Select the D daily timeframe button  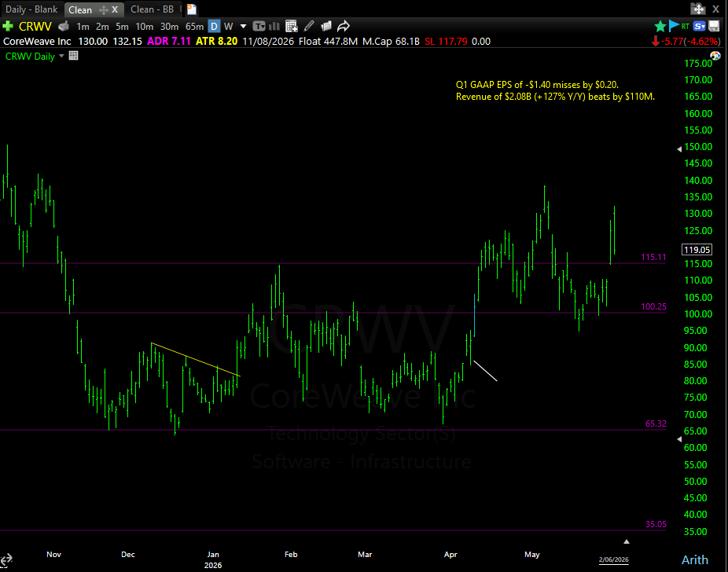(x=214, y=26)
